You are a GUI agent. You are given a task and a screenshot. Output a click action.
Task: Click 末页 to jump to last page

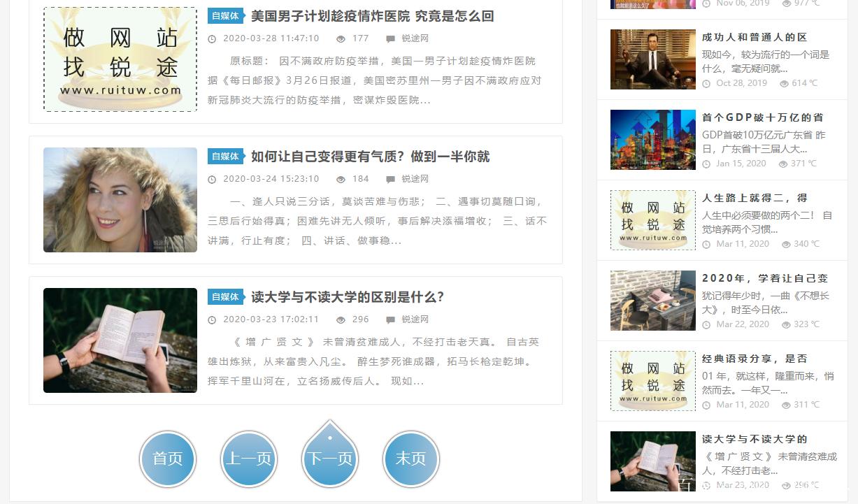click(410, 459)
